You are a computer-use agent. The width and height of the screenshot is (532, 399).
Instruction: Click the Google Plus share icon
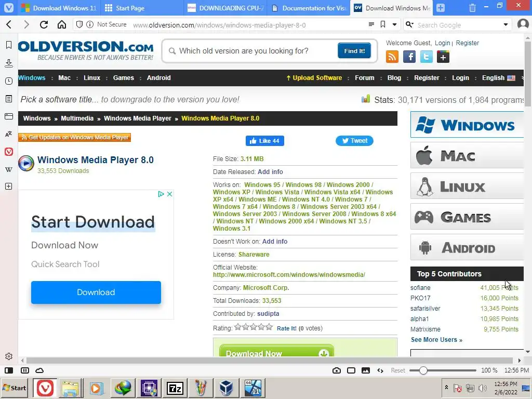pos(443,57)
